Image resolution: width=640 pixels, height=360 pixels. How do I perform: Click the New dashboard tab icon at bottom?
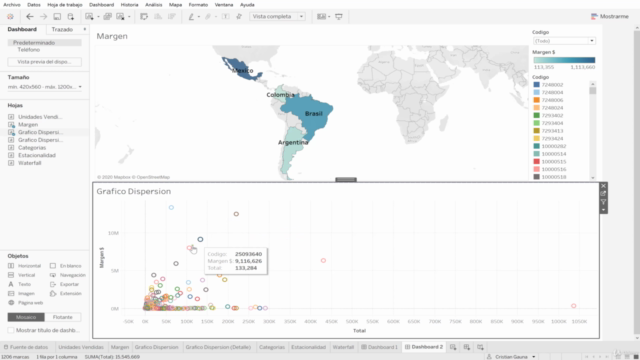pos(467,347)
